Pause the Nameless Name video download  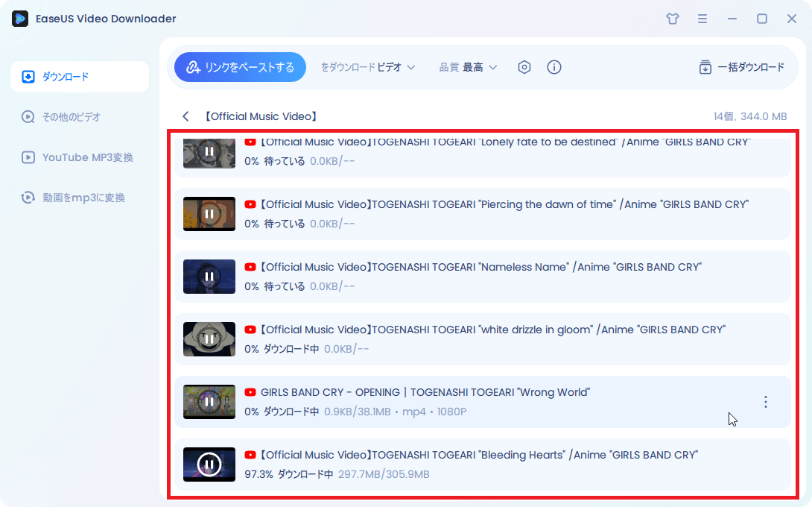pos(209,277)
